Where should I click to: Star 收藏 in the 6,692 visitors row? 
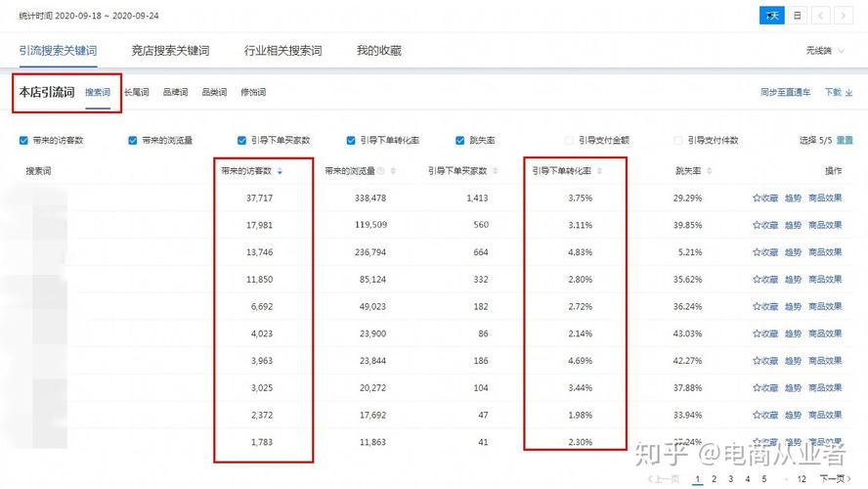click(x=765, y=306)
